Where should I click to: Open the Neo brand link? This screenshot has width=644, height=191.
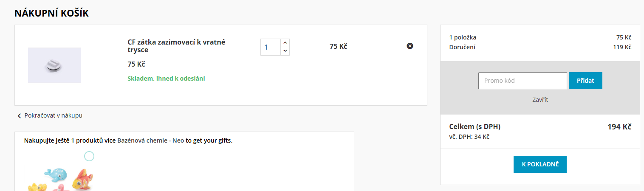(178, 140)
